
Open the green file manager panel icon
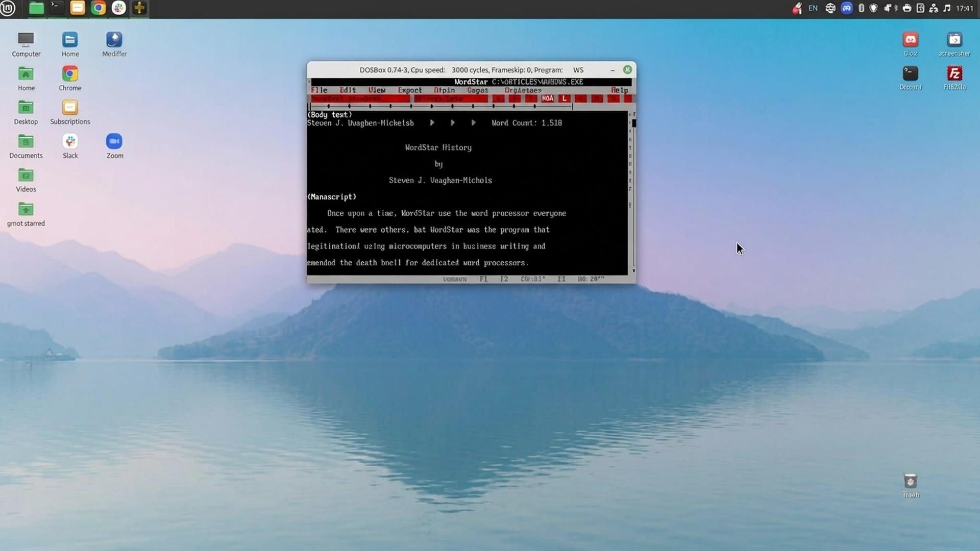36,8
